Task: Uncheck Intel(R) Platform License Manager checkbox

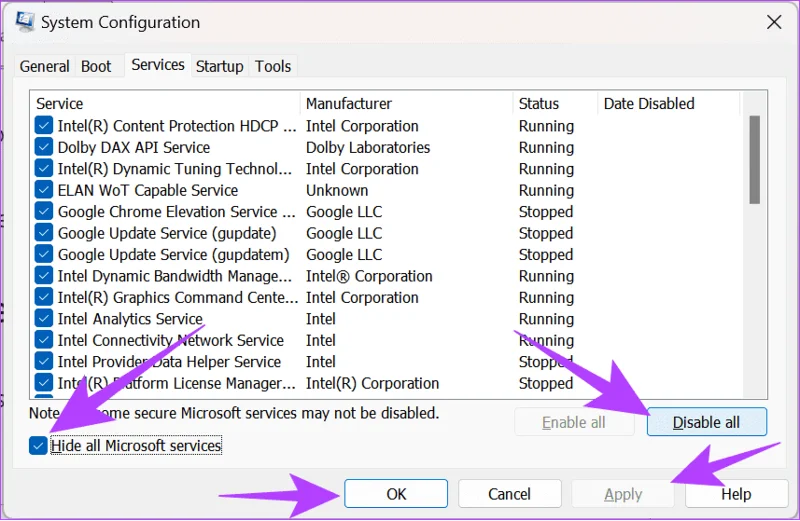Action: click(x=44, y=383)
